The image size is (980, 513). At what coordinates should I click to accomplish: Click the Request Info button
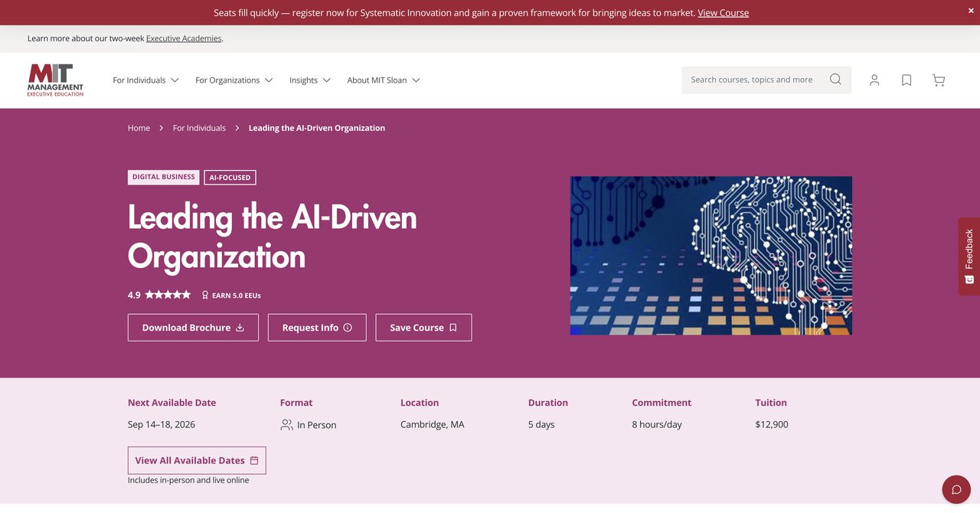[x=317, y=328]
